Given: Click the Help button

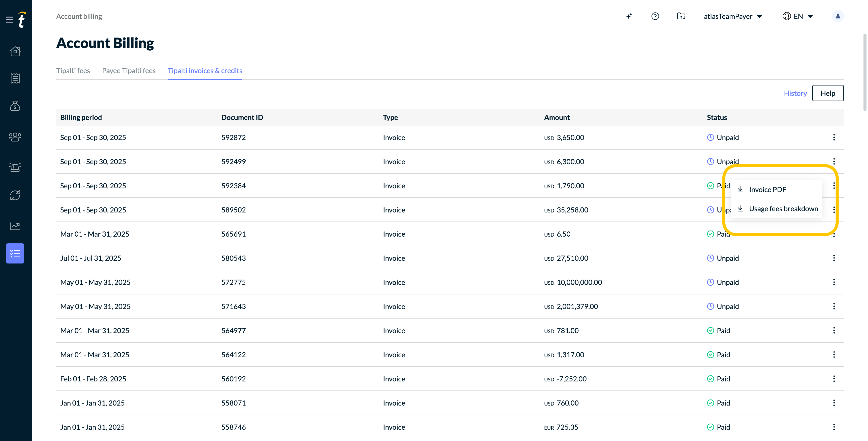Looking at the screenshot, I should pyautogui.click(x=828, y=93).
